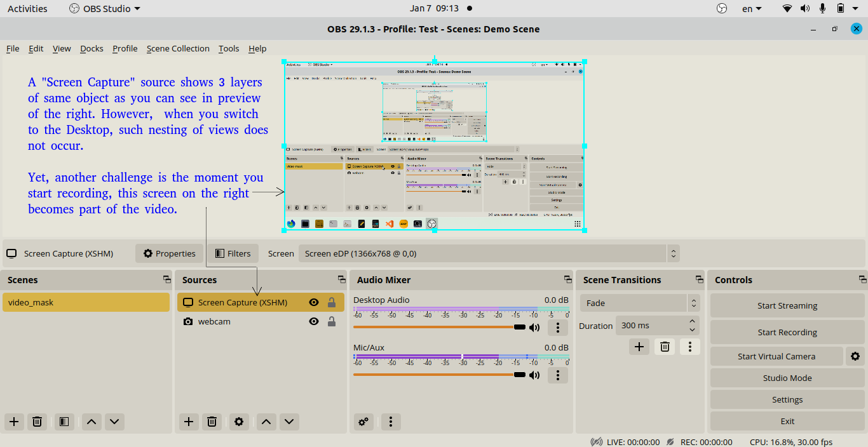Toggle lock on Screen Capture source

point(331,303)
